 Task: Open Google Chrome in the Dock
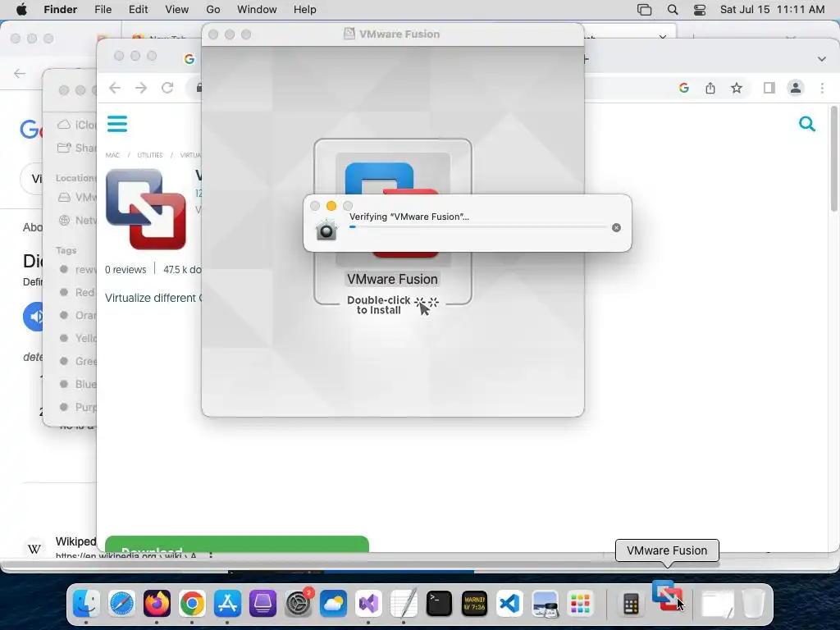pyautogui.click(x=192, y=604)
